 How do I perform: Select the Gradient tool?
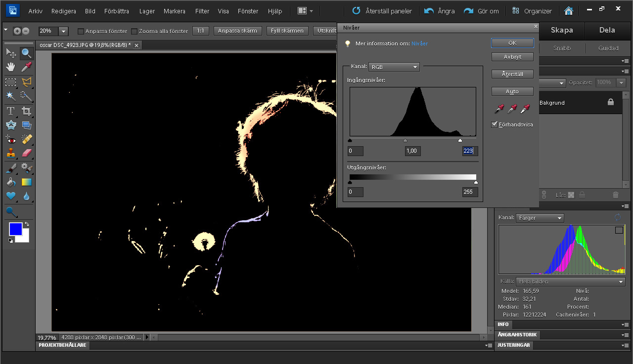(x=27, y=182)
